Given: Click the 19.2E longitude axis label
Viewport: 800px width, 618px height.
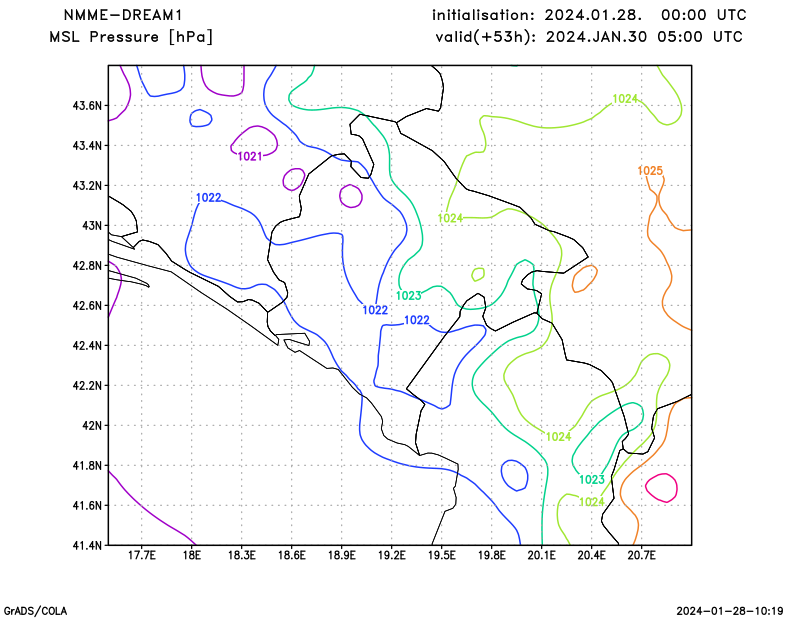Looking at the screenshot, I should [x=391, y=555].
